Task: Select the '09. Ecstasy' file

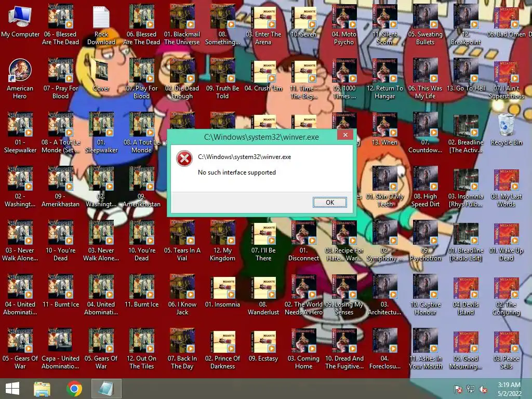Action: [x=263, y=345]
